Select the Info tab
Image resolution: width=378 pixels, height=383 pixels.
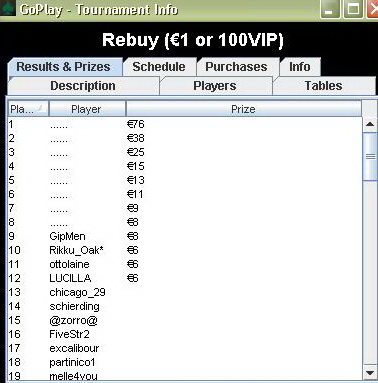point(300,67)
